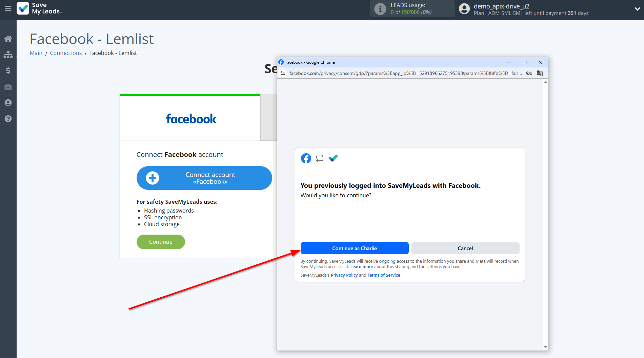This screenshot has height=358, width=644.
Task: Open SaveMyLeads Privacy Policy link
Action: pos(344,275)
